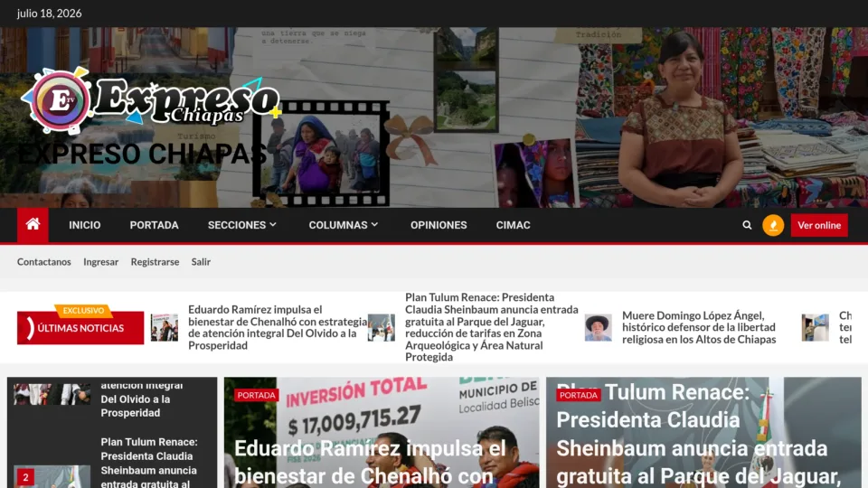Open Muere Domingo López Ángel headline
Screen dimensions: 868x488
pos(699,327)
